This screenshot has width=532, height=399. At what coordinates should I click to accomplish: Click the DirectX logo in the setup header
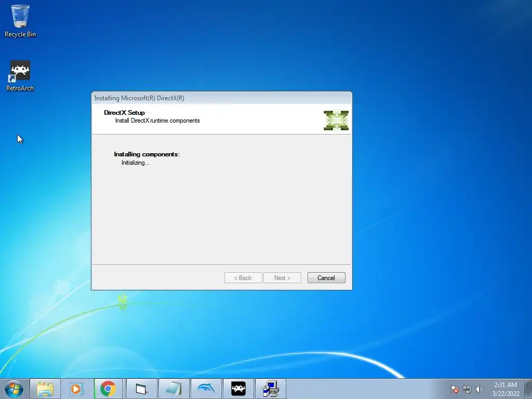point(336,121)
